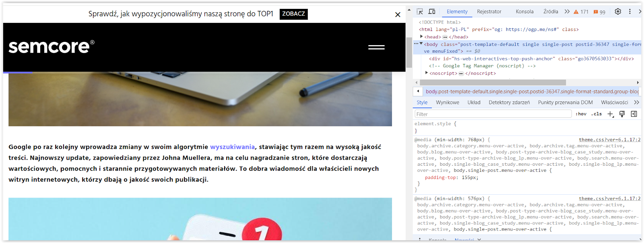Toggle the computed styles sidebar icon
Viewport: 644px width, 243px height.
(x=634, y=114)
